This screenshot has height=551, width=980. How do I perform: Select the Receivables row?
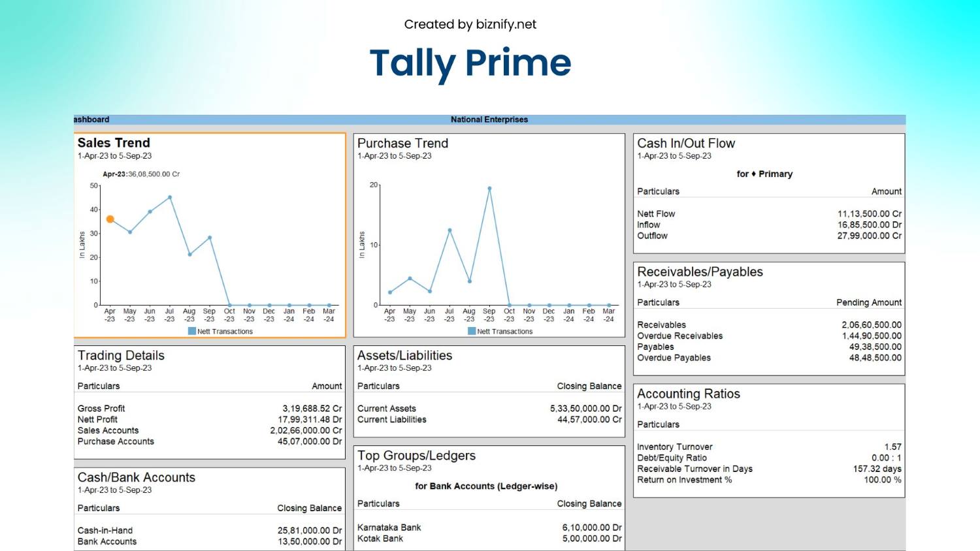pos(769,325)
